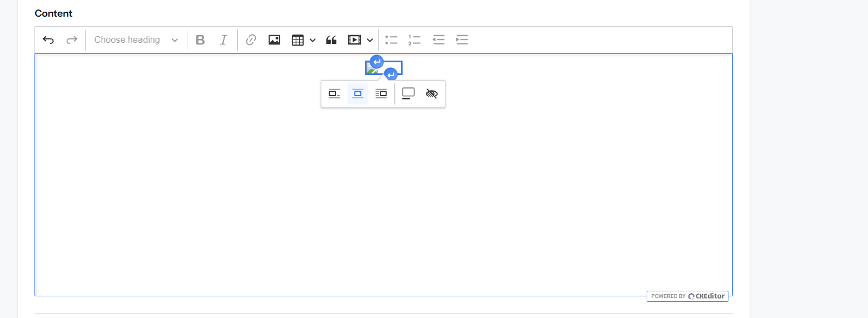This screenshot has height=318, width=868.
Task: Insert paragraph before the image block
Action: coord(376,62)
